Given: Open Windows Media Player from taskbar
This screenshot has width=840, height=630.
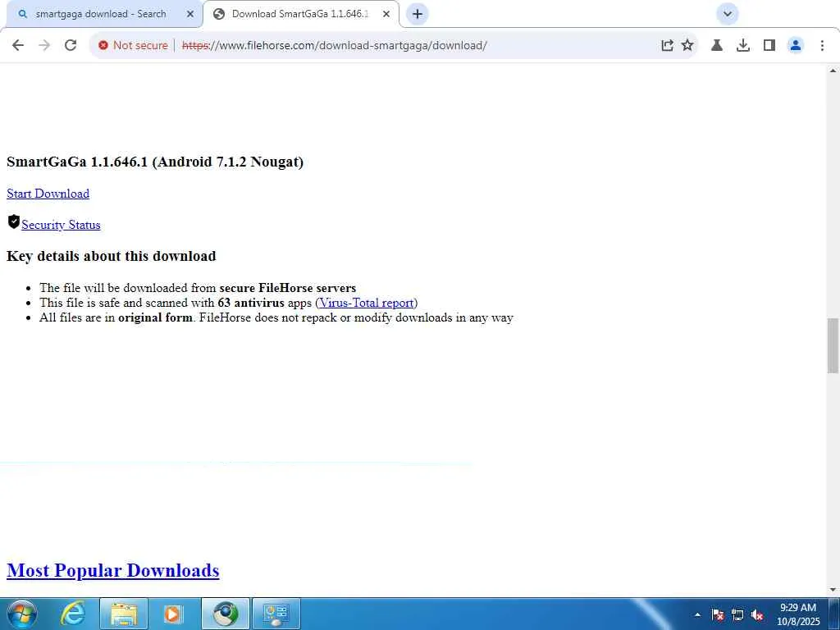Looking at the screenshot, I should point(173,614).
